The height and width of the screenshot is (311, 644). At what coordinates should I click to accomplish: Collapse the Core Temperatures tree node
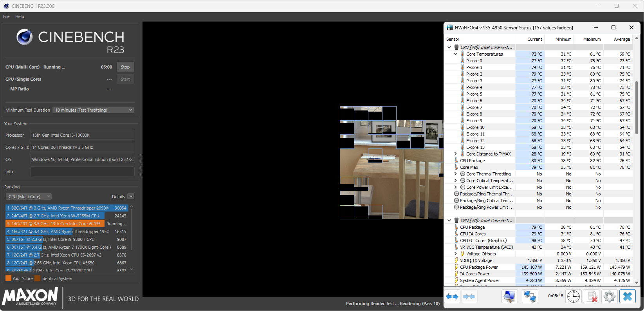pyautogui.click(x=455, y=54)
